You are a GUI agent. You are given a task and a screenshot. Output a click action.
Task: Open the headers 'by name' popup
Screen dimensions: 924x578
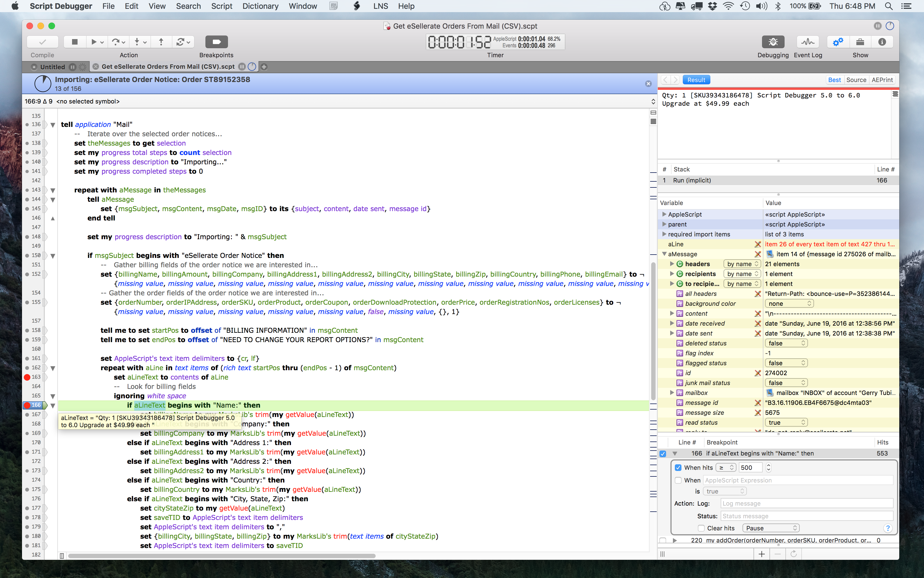[x=742, y=264]
